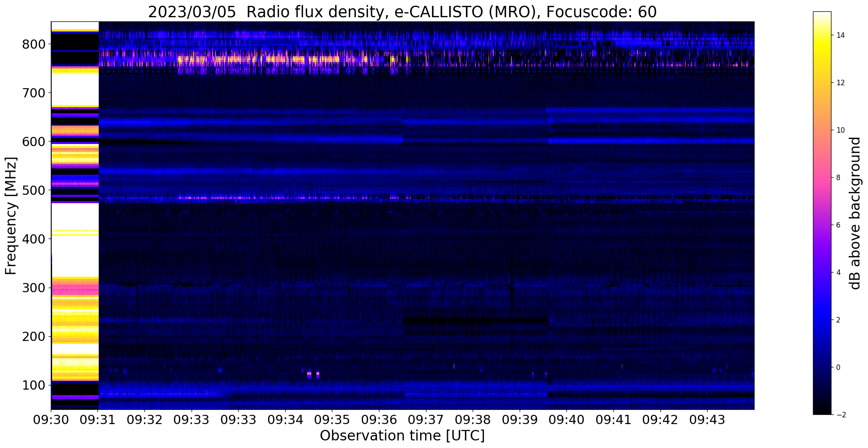
Task: Select the 100 tick on the frequency axis
Action: 34,385
